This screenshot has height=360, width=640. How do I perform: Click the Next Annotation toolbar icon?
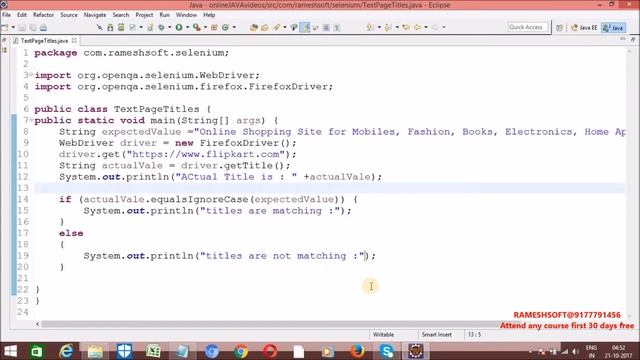(x=370, y=27)
